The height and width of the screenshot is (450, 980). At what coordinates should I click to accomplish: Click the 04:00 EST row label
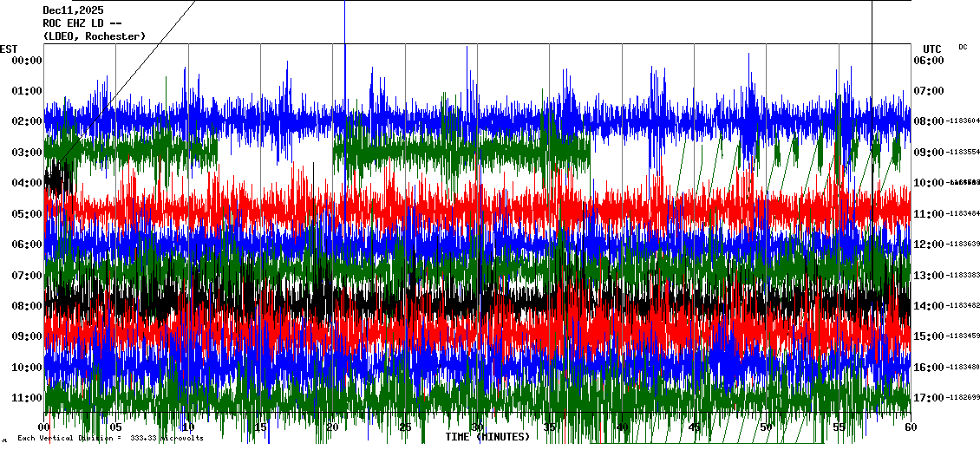point(26,183)
